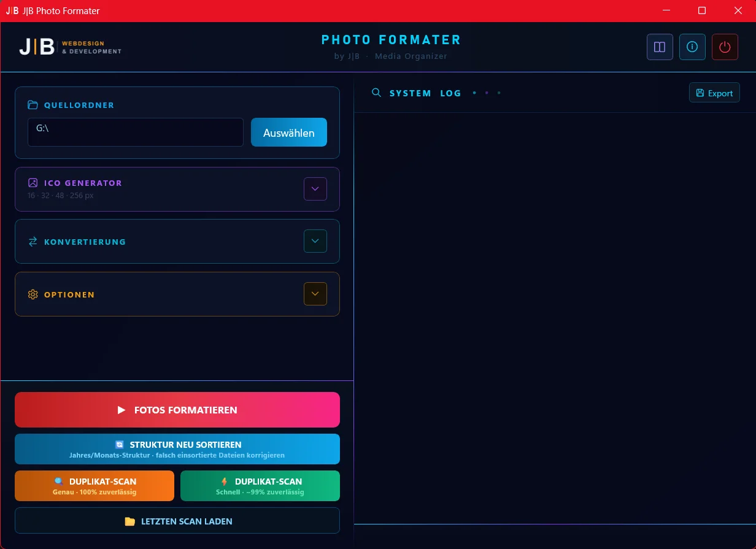
Task: Click the Konvertierung swap arrows icon
Action: click(33, 242)
